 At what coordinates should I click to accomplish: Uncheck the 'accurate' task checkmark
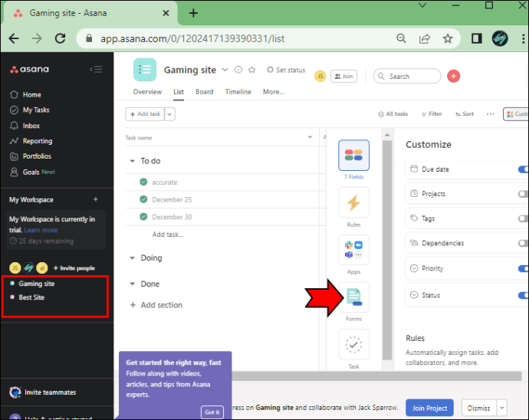143,182
